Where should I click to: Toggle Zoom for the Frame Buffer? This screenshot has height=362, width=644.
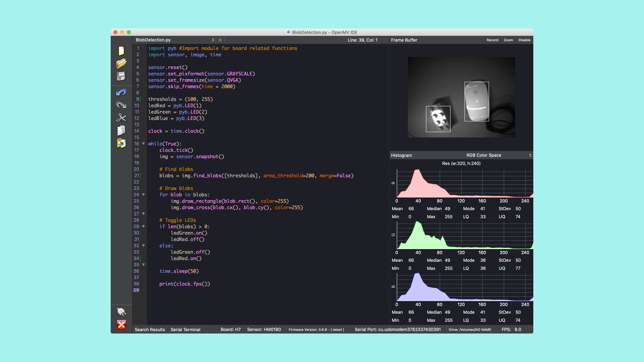pyautogui.click(x=508, y=40)
